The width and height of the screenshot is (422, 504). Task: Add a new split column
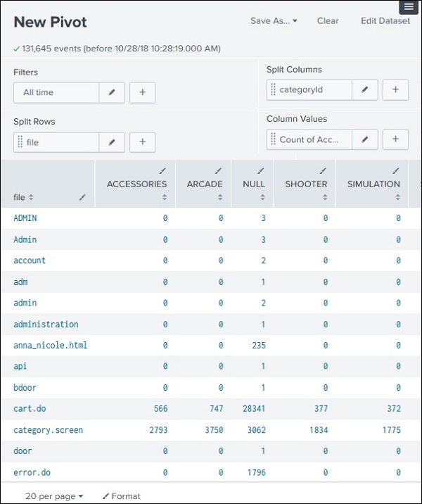click(395, 89)
